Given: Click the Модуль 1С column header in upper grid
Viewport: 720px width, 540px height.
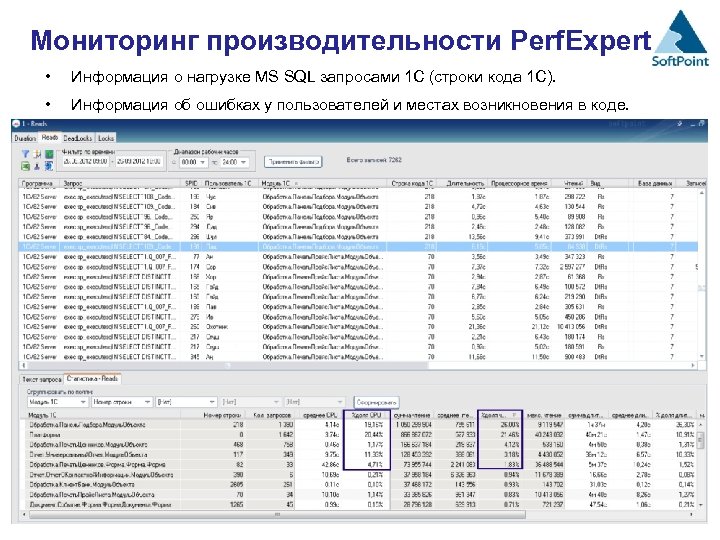Looking at the screenshot, I should tap(323, 184).
